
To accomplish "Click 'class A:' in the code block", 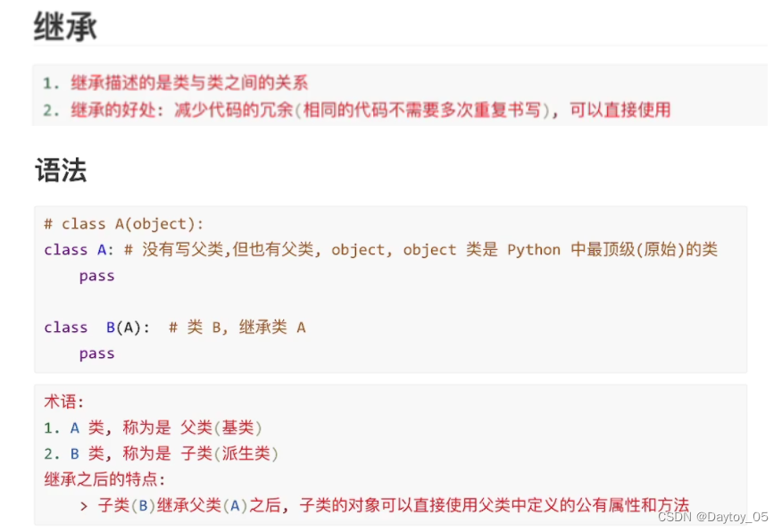I will 79,249.
